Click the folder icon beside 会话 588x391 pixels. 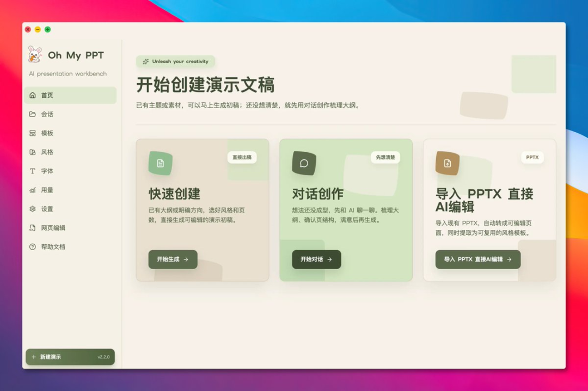point(33,114)
